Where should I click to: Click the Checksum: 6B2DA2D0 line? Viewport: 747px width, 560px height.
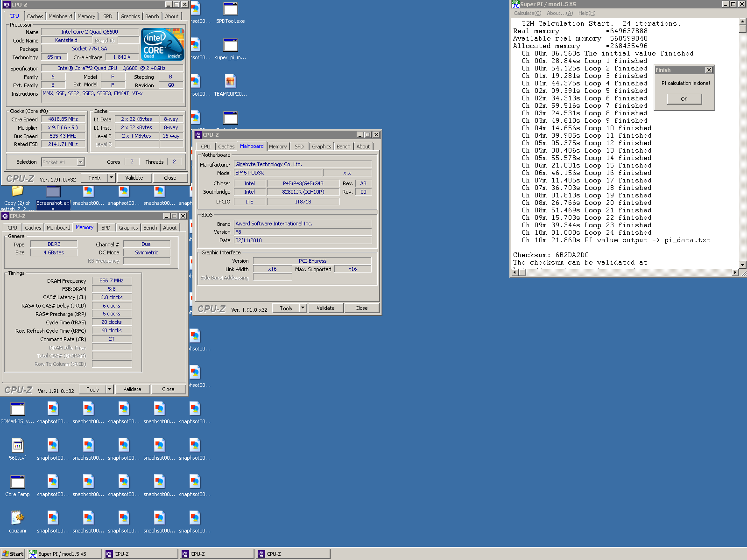click(551, 255)
